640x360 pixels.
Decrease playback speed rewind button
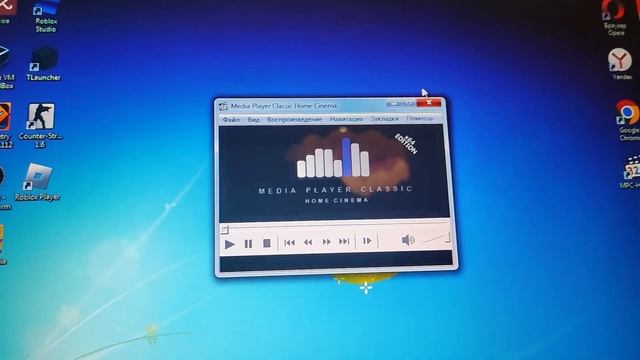coord(308,242)
